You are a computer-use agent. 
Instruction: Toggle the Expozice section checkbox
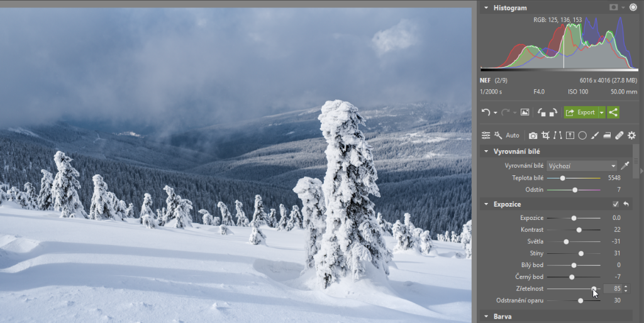[615, 204]
